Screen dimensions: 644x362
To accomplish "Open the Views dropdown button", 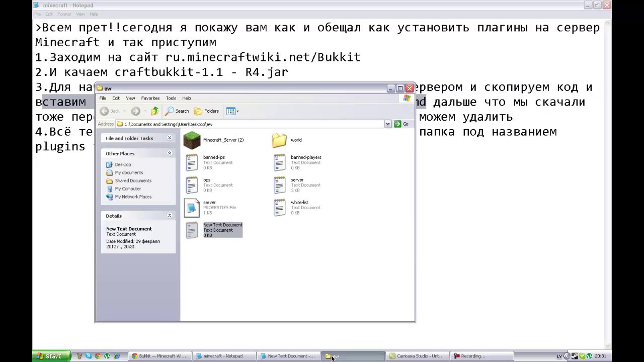I will [x=232, y=111].
